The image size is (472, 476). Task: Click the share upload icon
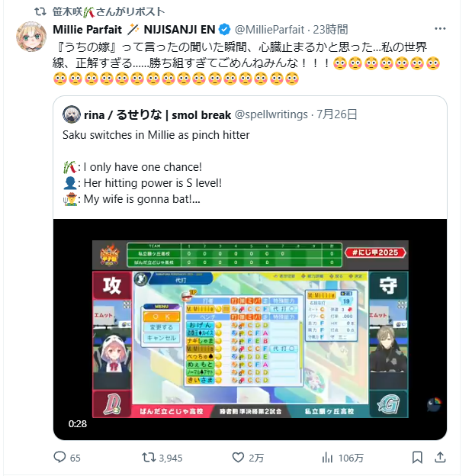440,457
